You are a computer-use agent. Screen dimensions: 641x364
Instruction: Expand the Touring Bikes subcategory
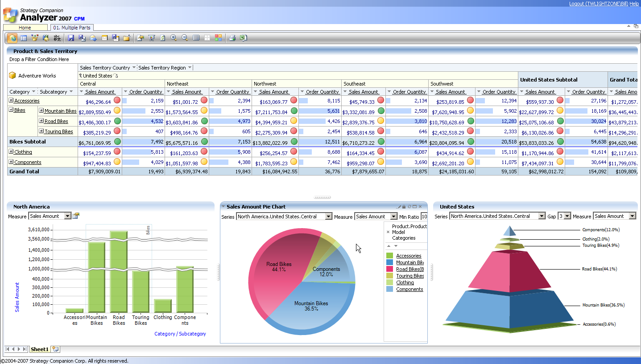[x=41, y=131]
